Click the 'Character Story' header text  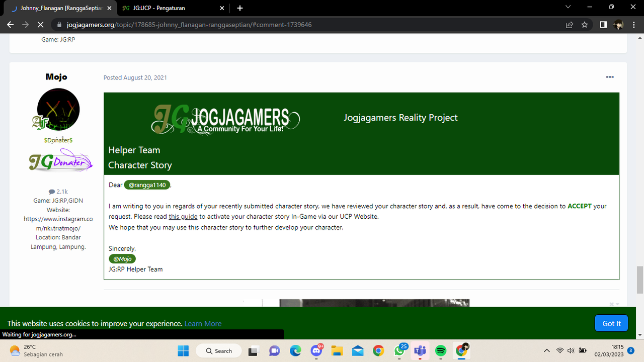[x=140, y=165]
